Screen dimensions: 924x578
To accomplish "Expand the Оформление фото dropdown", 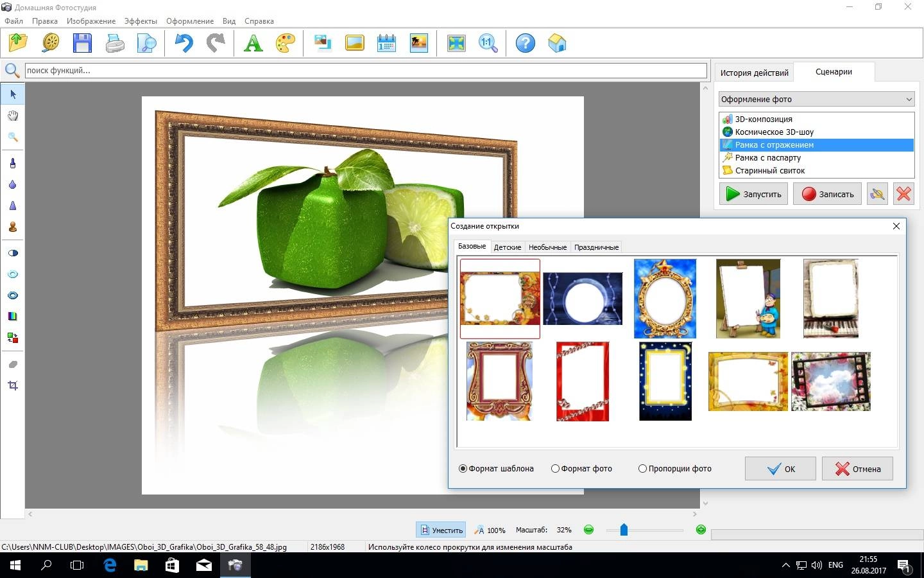I will coord(816,99).
